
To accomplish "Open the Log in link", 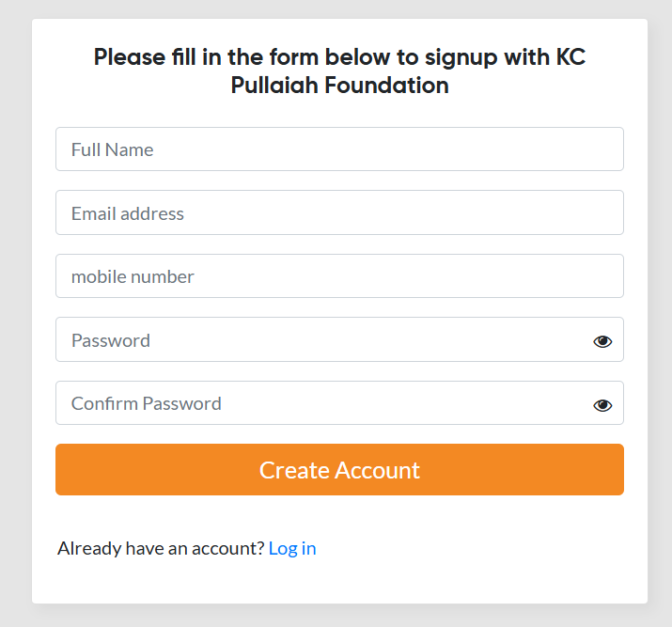I will coord(292,548).
